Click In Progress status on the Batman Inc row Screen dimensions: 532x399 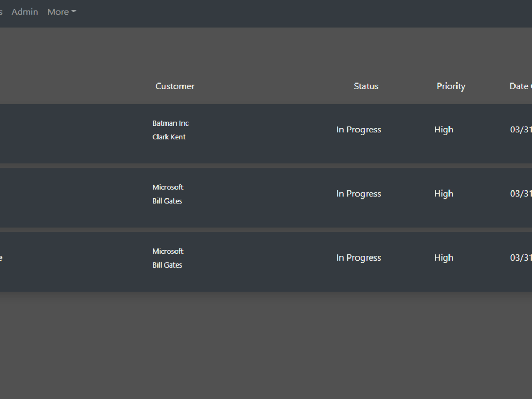click(359, 129)
